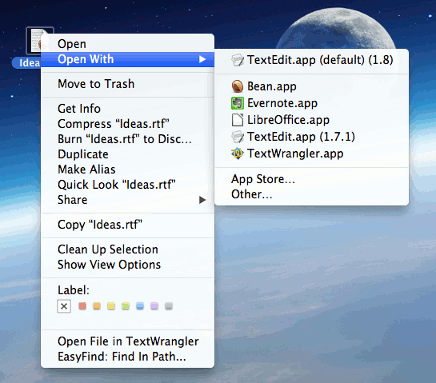This screenshot has height=383, width=436.
Task: Click the Bean.app icon
Action: [x=237, y=87]
